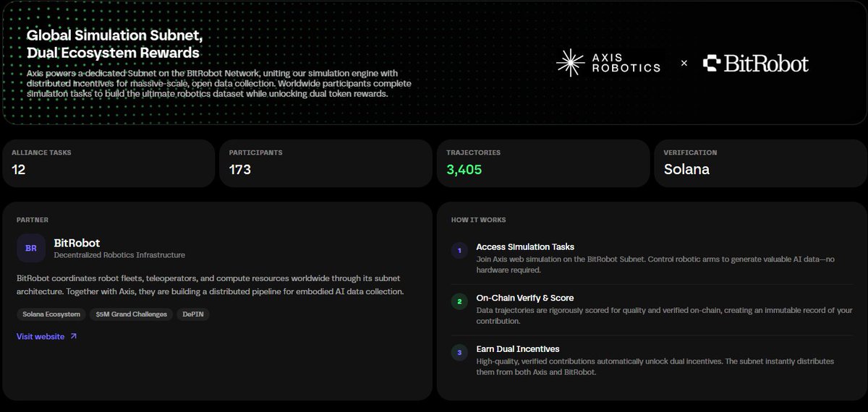Click the Solana verification value

[x=686, y=170]
